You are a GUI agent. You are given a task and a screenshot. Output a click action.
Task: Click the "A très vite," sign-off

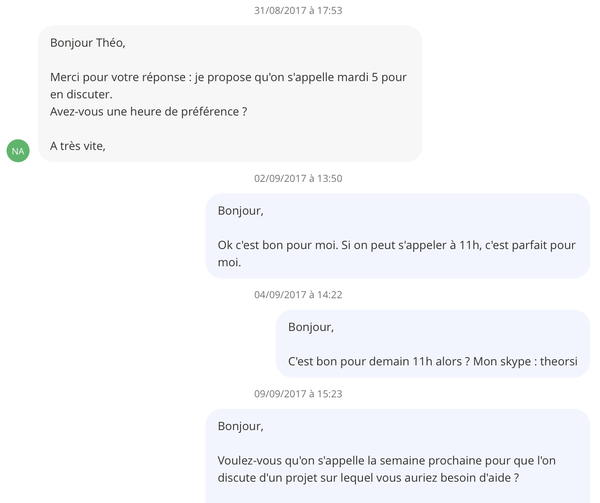coord(78,146)
